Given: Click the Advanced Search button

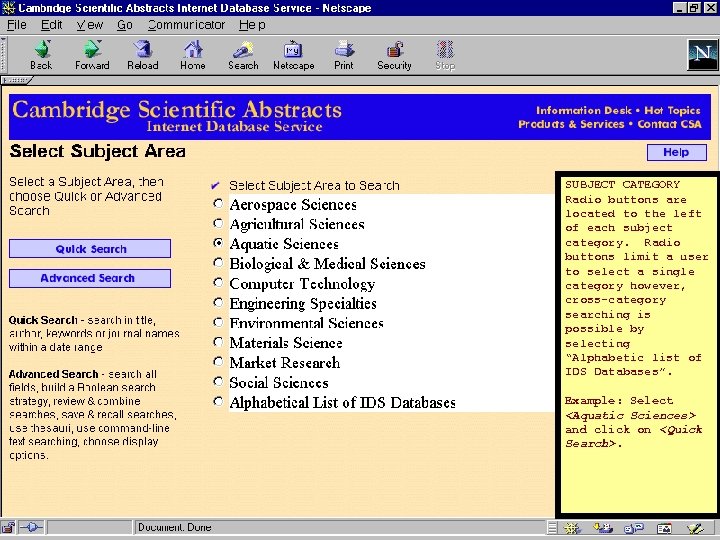Looking at the screenshot, I should pos(90,278).
